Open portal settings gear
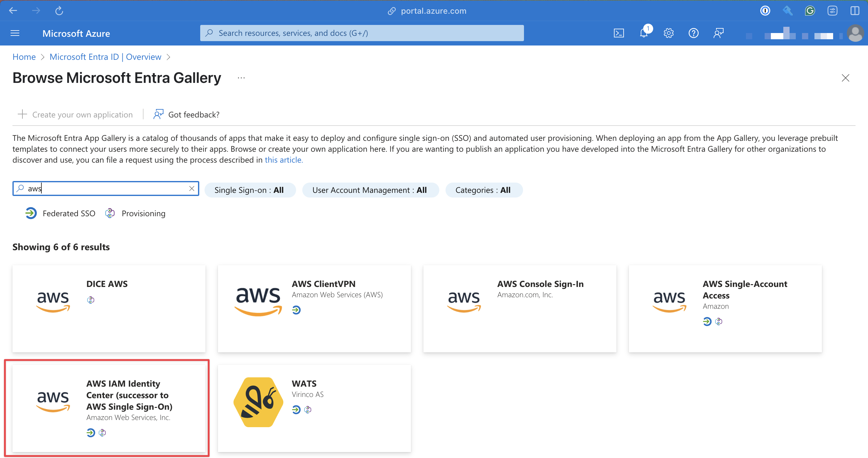 668,33
